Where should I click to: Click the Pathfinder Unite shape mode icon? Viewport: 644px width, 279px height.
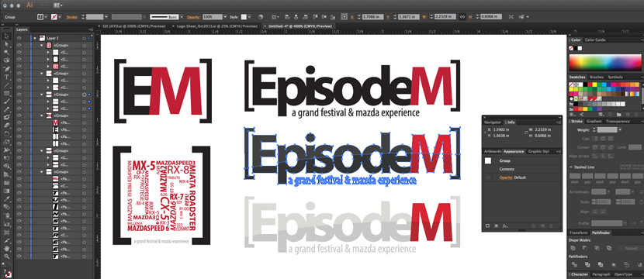(x=573, y=248)
